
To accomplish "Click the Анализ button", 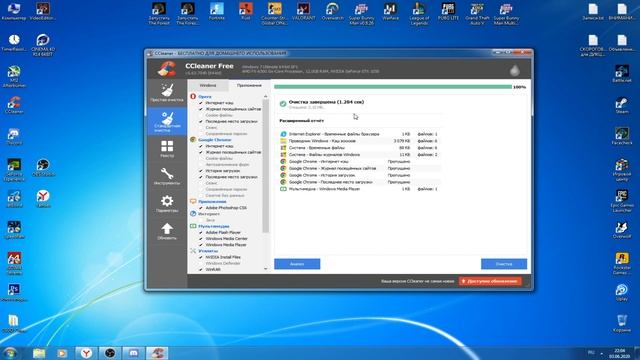I will [297, 264].
